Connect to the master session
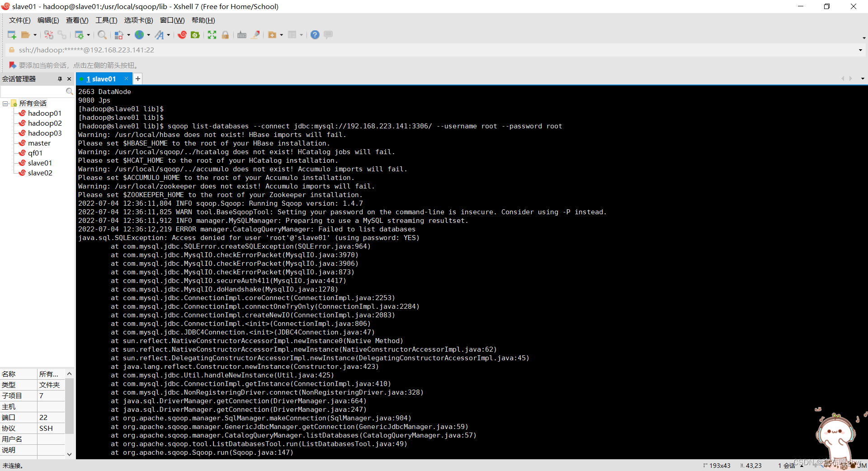Screen dimensions: 868x471 click(x=40, y=143)
